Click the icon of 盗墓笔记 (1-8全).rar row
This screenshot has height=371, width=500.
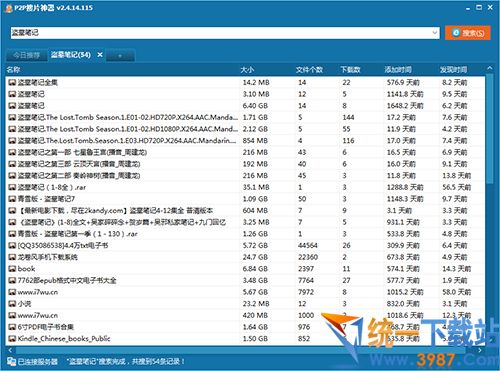[x=12, y=187]
